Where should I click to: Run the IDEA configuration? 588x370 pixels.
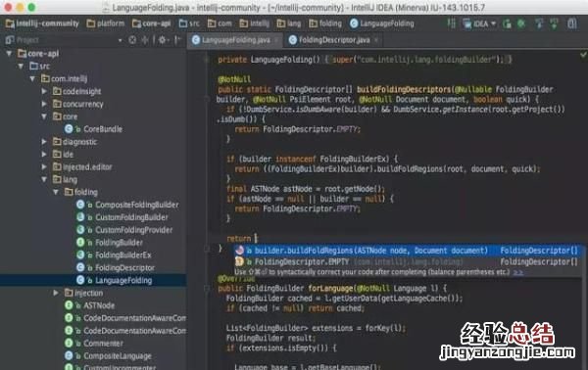click(x=507, y=23)
